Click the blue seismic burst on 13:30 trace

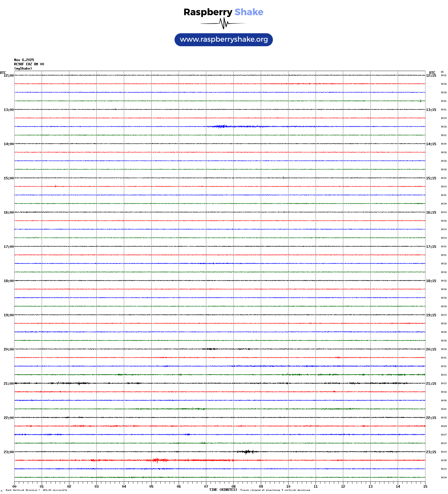pos(221,126)
